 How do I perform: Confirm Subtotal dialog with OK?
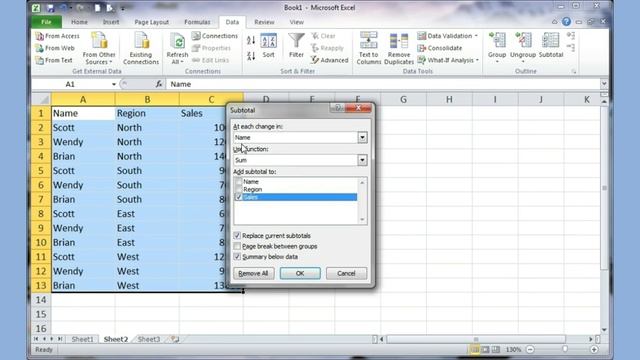click(300, 273)
